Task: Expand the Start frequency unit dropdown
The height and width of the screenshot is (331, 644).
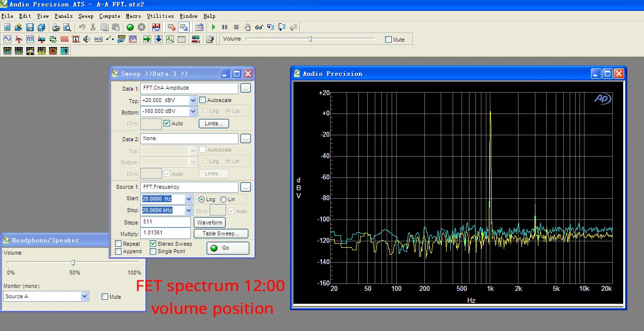Action: pyautogui.click(x=188, y=199)
